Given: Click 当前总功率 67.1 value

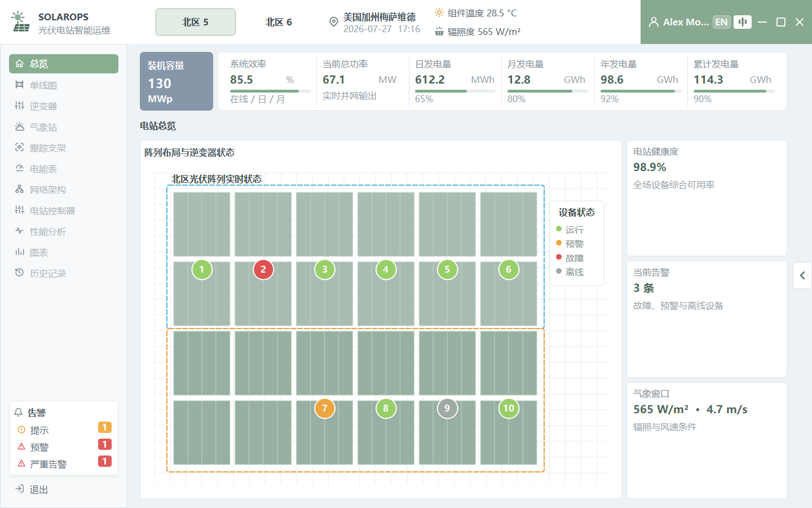Looking at the screenshot, I should click(334, 80).
